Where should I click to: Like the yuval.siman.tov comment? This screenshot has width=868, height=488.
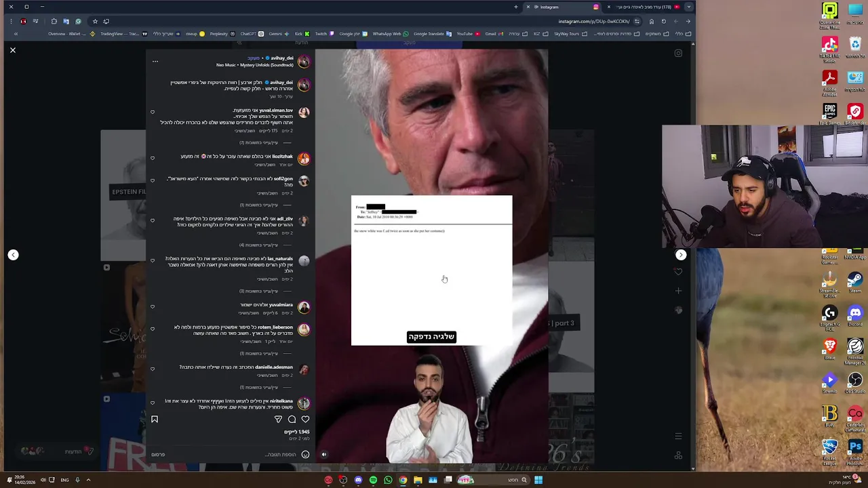click(153, 112)
